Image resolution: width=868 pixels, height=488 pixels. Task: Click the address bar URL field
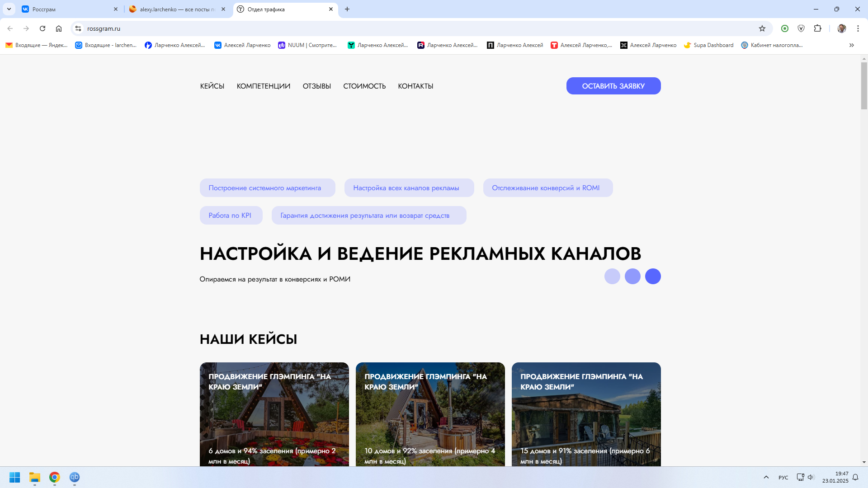[x=407, y=28]
